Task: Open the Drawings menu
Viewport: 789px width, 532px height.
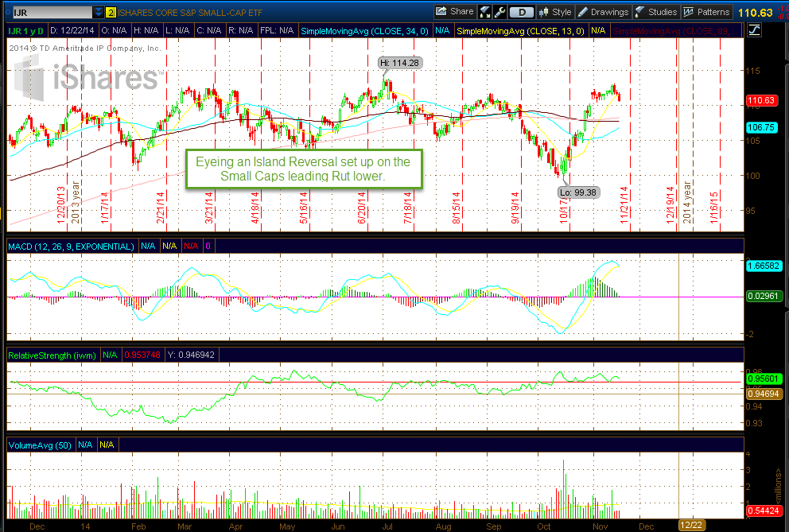Action: point(603,12)
